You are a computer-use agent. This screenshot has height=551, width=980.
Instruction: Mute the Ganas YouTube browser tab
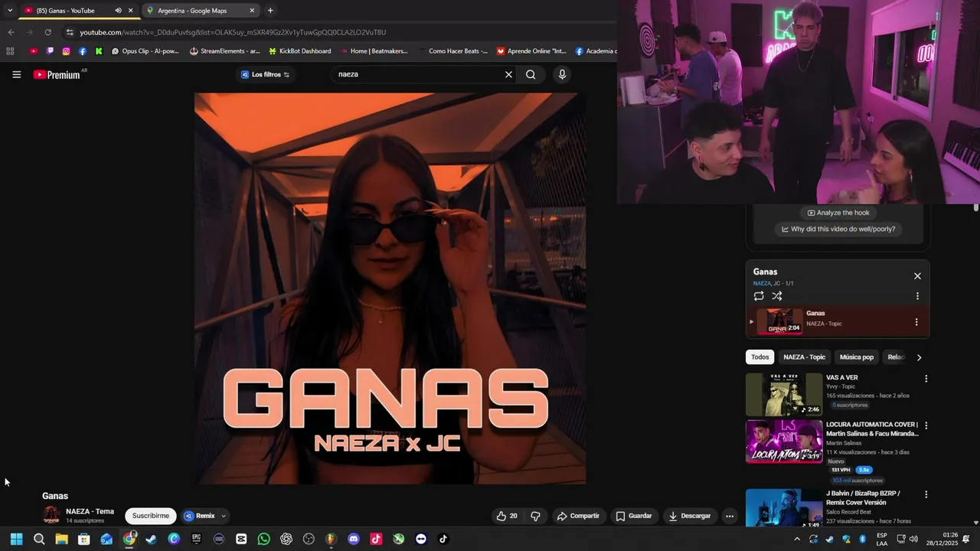(118, 11)
